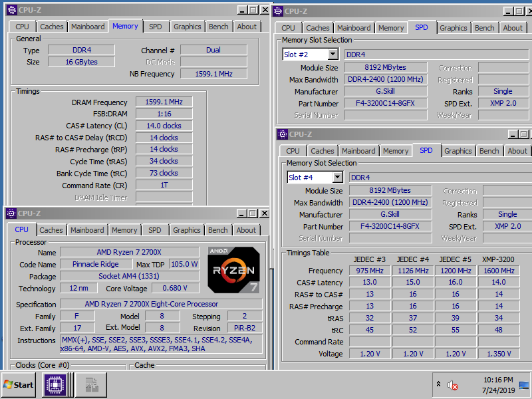Click the Bank Cycle Time 73 clocks value
The image size is (532, 399).
(x=164, y=173)
